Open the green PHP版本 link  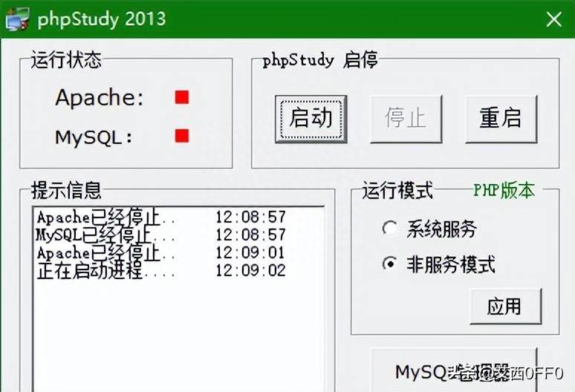[x=504, y=190]
